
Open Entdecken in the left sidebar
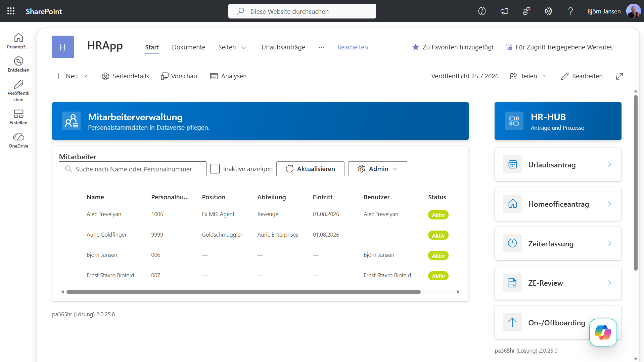coord(18,64)
